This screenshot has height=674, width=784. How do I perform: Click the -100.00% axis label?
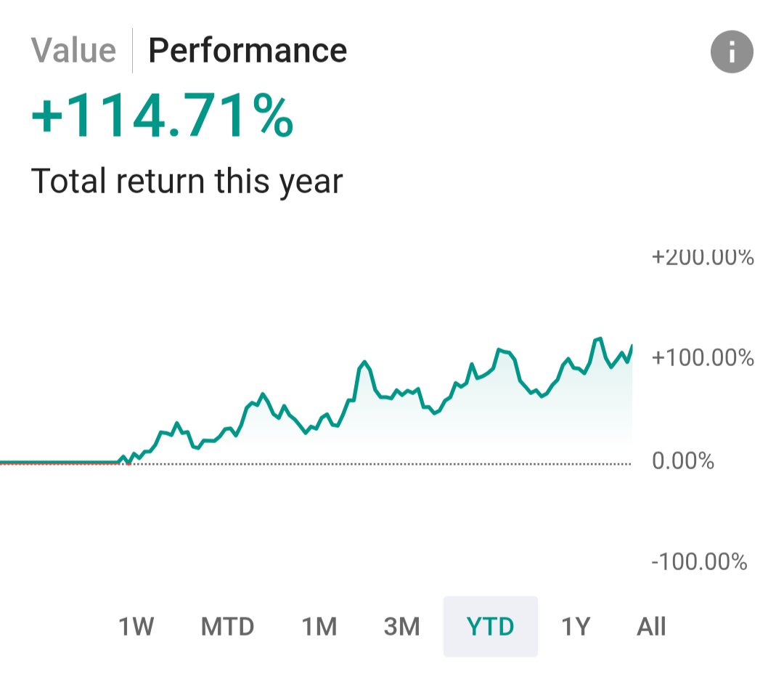pyautogui.click(x=699, y=562)
